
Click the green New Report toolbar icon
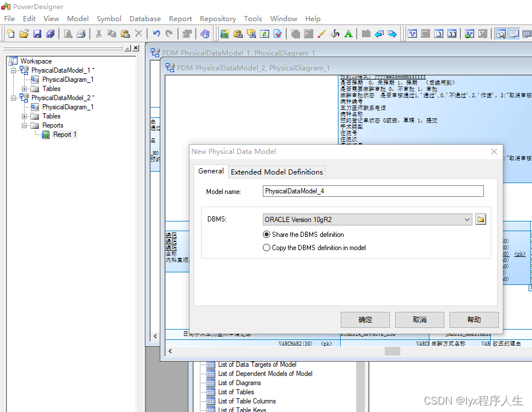point(225,34)
